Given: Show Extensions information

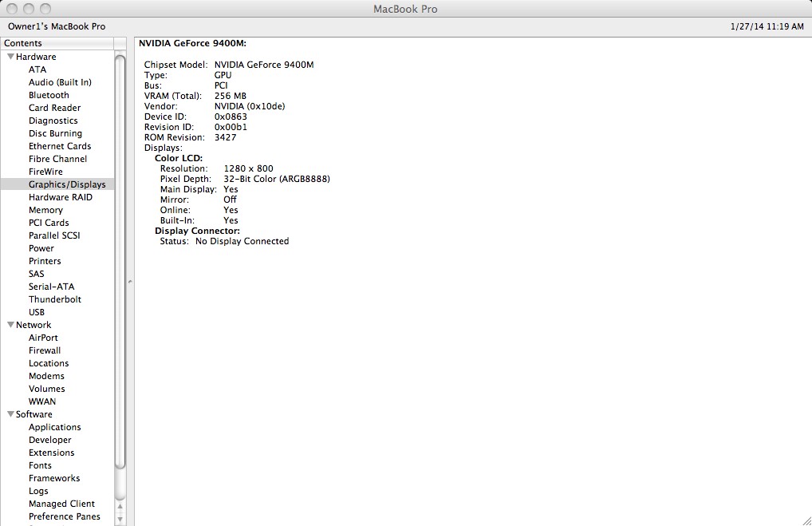Looking at the screenshot, I should tap(51, 453).
